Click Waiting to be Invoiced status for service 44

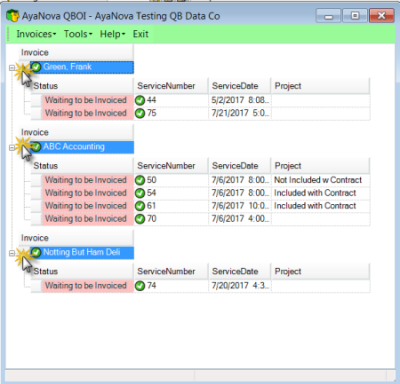88,100
